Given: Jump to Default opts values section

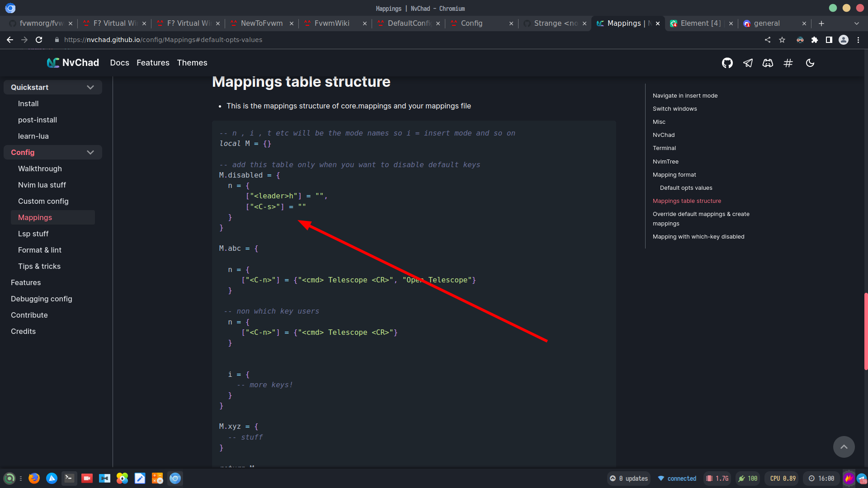Looking at the screenshot, I should click(x=686, y=188).
